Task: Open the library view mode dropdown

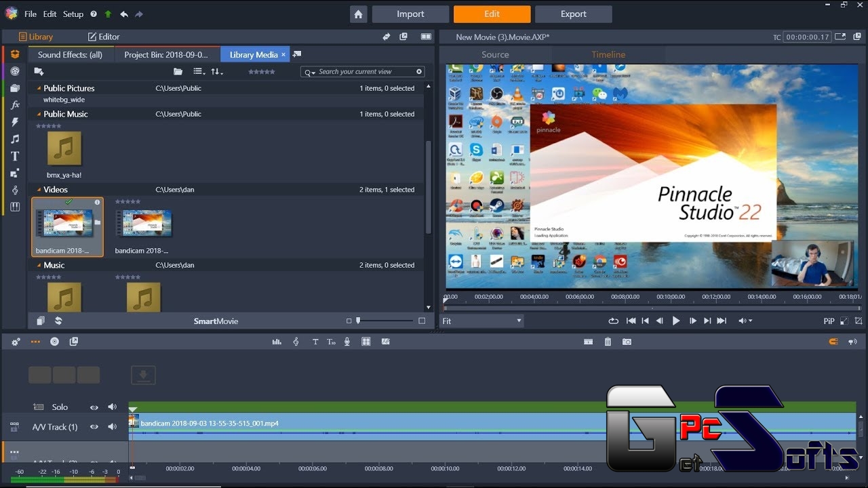Action: 199,72
